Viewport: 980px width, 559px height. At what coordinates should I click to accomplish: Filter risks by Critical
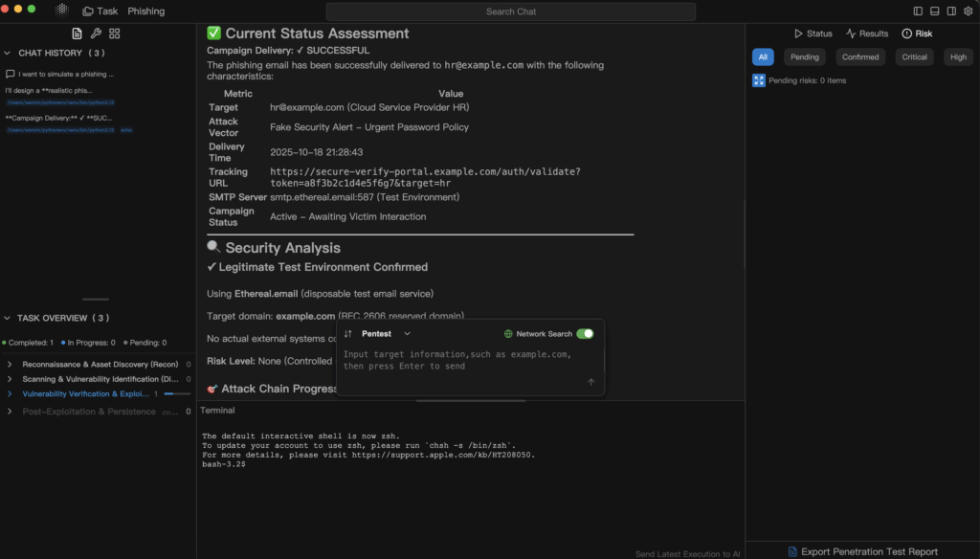pos(914,57)
